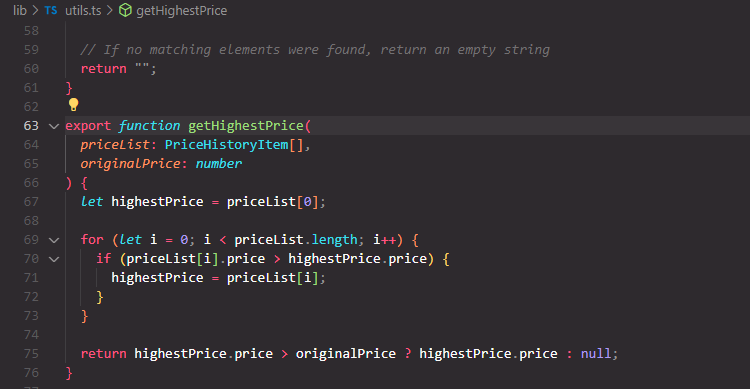Click the number type on line 65
Viewport: 750px width, 389px height.
[x=219, y=164]
